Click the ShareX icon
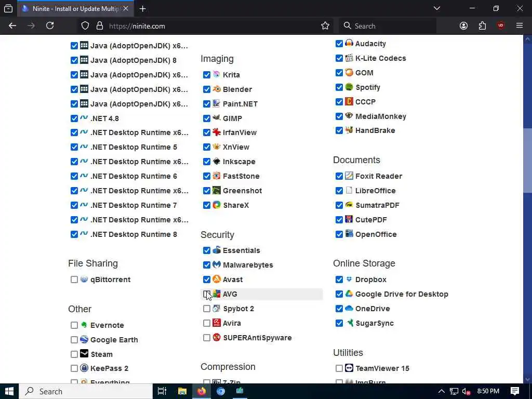This screenshot has width=532, height=399. 217,205
